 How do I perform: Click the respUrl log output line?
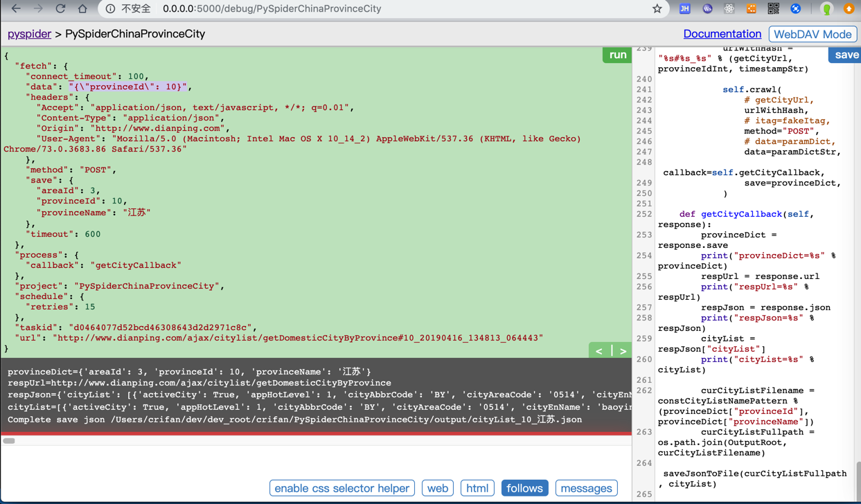(x=199, y=383)
